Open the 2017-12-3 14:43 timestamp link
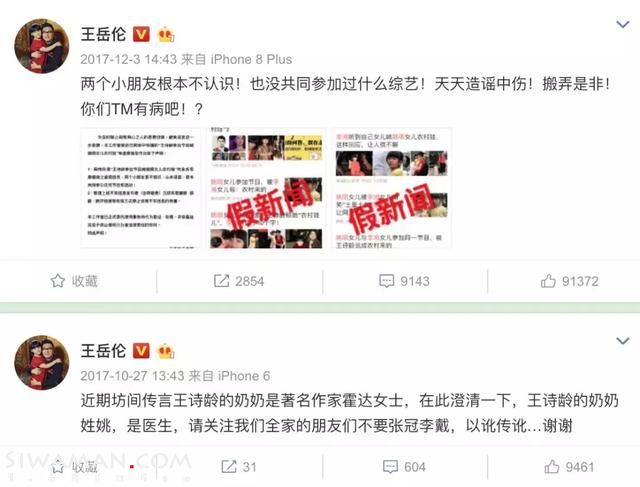Image resolution: width=640 pixels, height=487 pixels. click(128, 59)
